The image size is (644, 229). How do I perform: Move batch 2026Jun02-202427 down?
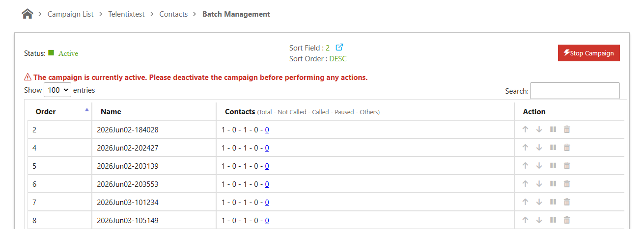pyautogui.click(x=539, y=148)
